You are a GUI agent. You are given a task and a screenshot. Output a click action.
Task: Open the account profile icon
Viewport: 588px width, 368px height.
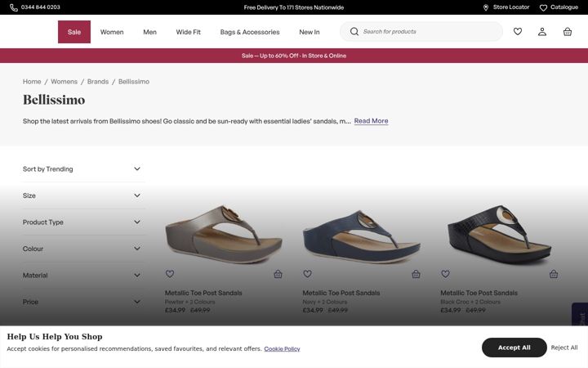tap(542, 32)
